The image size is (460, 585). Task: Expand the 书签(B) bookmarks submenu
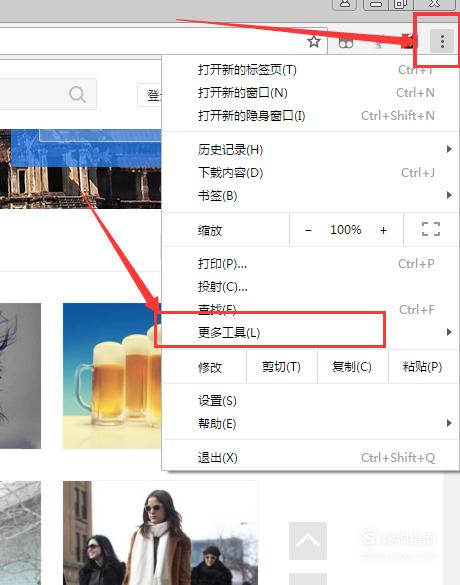[310, 195]
